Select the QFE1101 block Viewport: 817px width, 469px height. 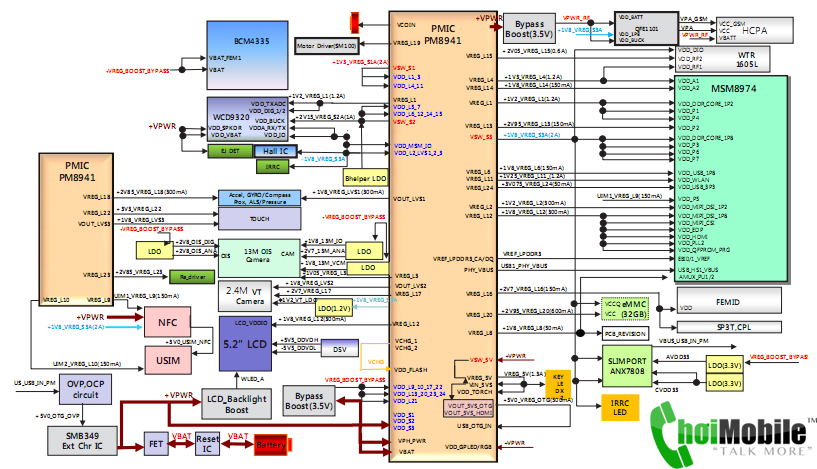(x=646, y=29)
